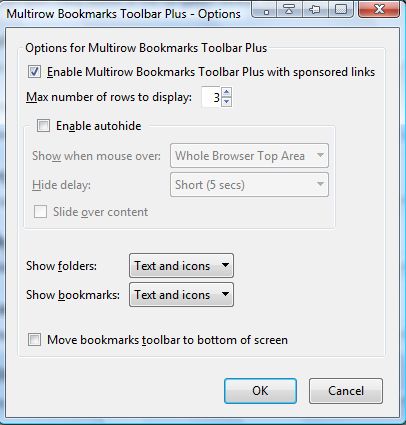Decrease max rows with the down spinner arrow
The image size is (406, 425).
point(227,102)
